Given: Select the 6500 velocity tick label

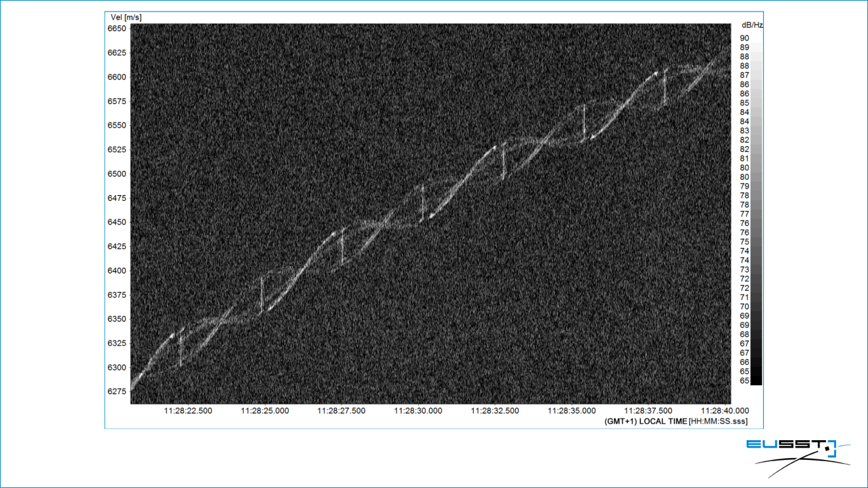Looking at the screenshot, I should pos(117,174).
